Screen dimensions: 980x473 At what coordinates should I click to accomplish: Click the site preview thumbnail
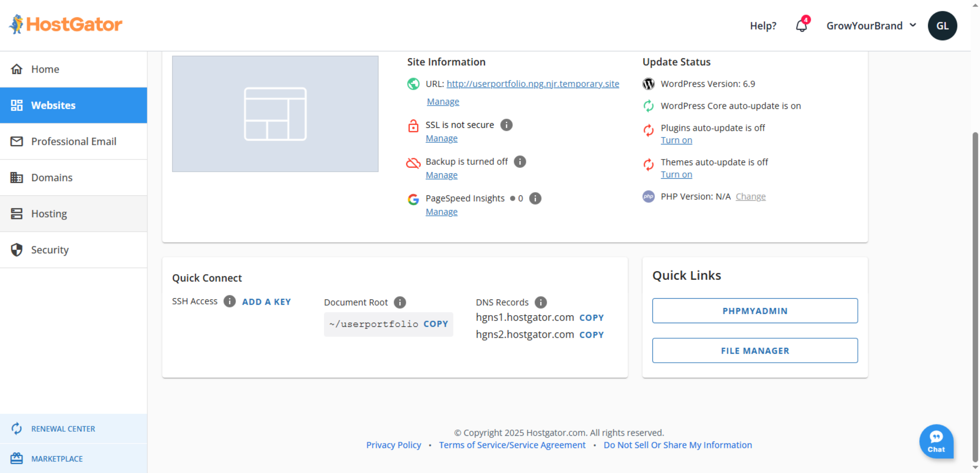tap(275, 113)
